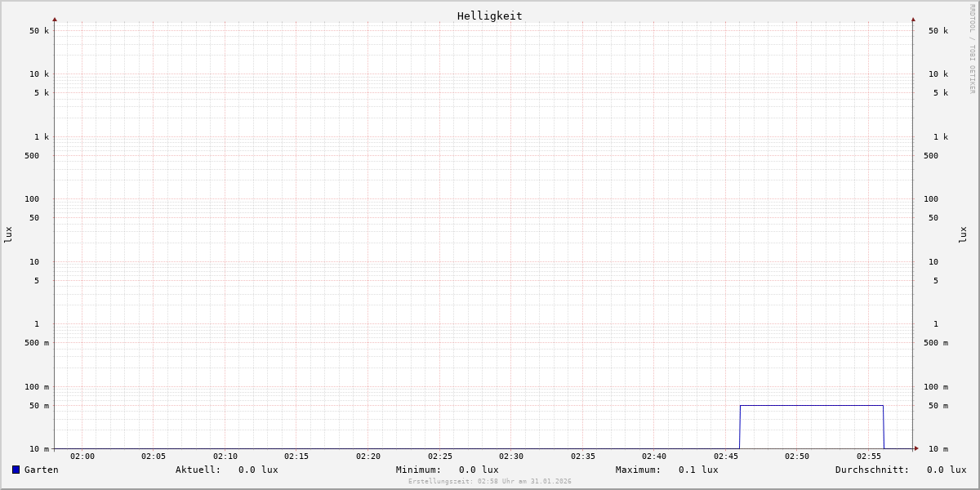Select the 02:45 time axis label

tap(726, 457)
